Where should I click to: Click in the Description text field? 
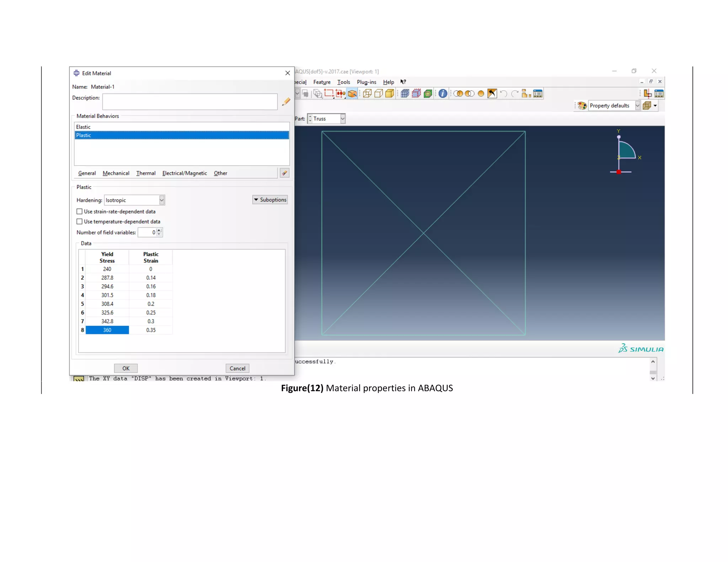[190, 102]
